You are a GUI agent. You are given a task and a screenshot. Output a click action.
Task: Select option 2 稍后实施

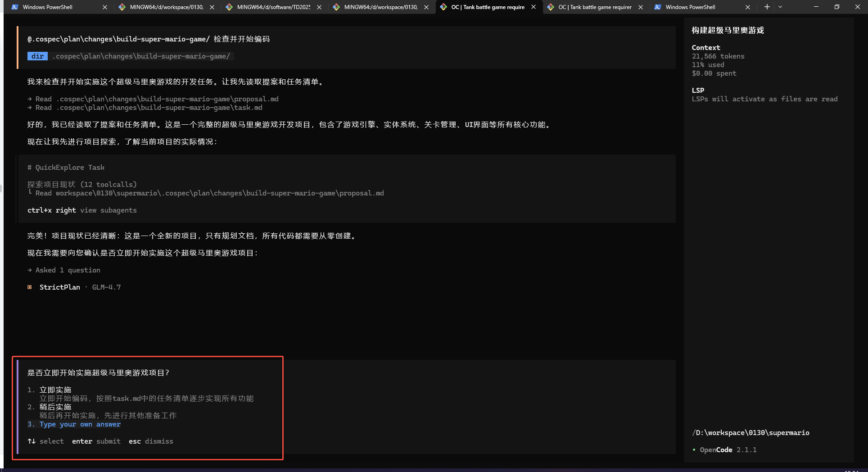[x=55, y=407]
